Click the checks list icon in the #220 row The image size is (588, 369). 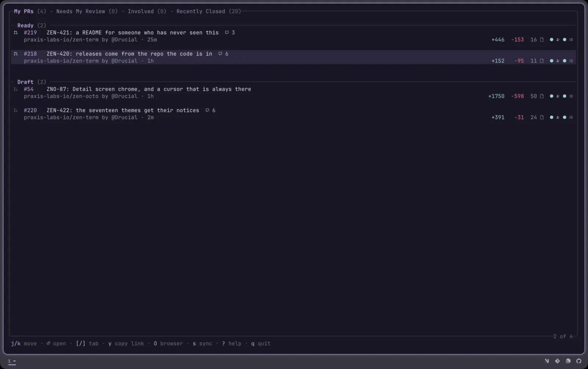(571, 118)
